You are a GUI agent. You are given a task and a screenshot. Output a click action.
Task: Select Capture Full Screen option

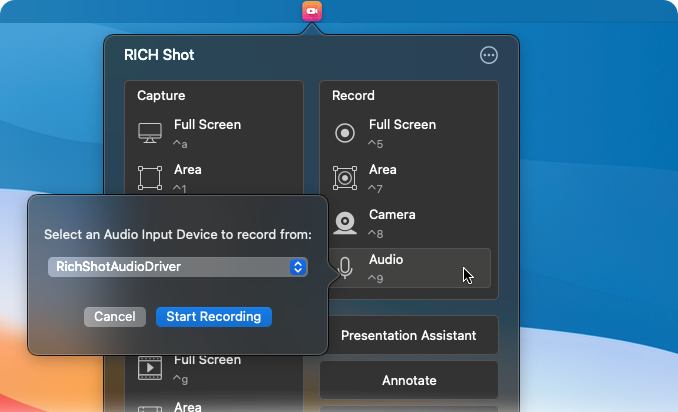[x=214, y=133]
